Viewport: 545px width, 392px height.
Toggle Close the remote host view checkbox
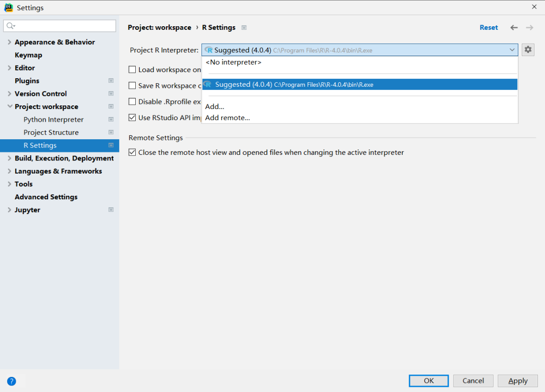click(x=132, y=152)
